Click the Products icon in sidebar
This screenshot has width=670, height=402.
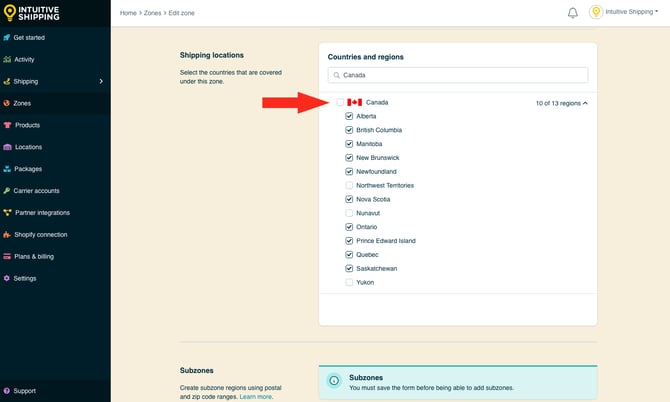coord(7,125)
